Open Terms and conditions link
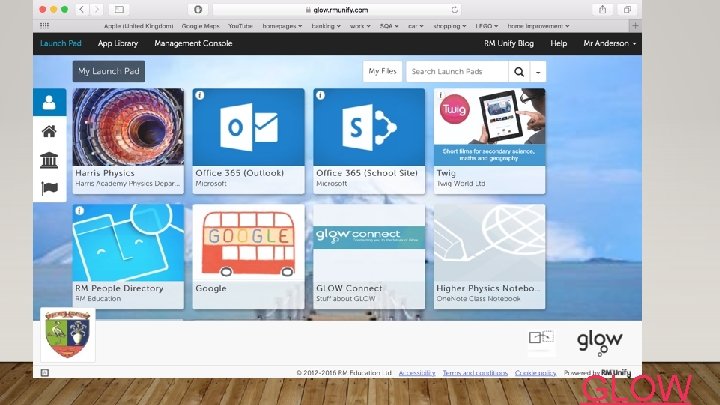The width and height of the screenshot is (720, 405). [x=475, y=373]
